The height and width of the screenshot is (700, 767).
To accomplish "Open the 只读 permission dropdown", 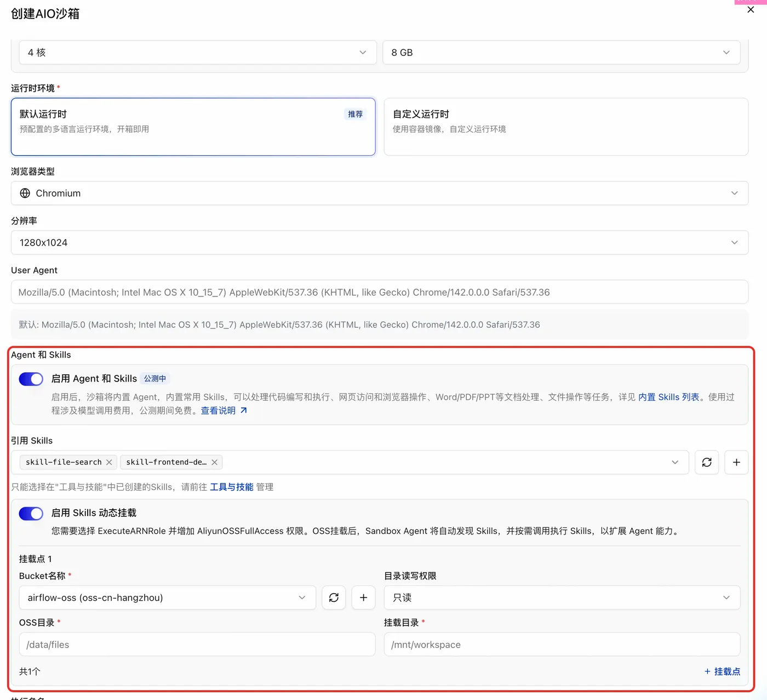I will pyautogui.click(x=562, y=597).
